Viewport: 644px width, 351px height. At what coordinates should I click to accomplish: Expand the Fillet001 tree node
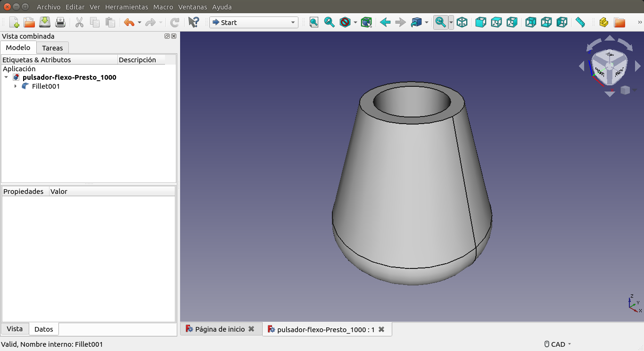[x=16, y=86]
